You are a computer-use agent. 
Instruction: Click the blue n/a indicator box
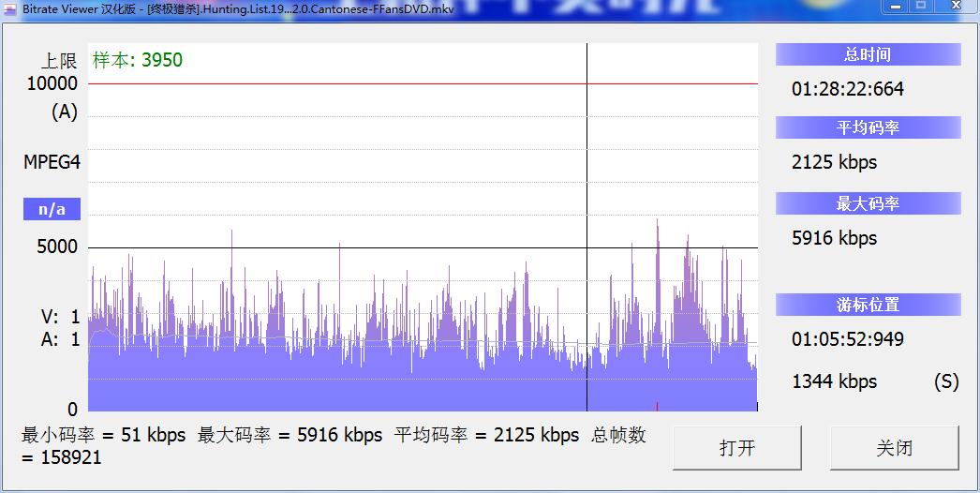tap(52, 209)
